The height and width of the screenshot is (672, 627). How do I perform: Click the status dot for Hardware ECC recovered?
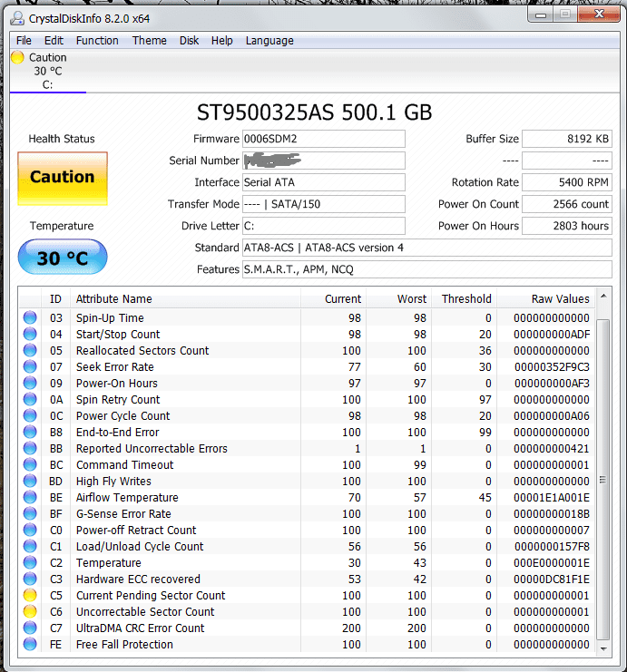click(30, 579)
